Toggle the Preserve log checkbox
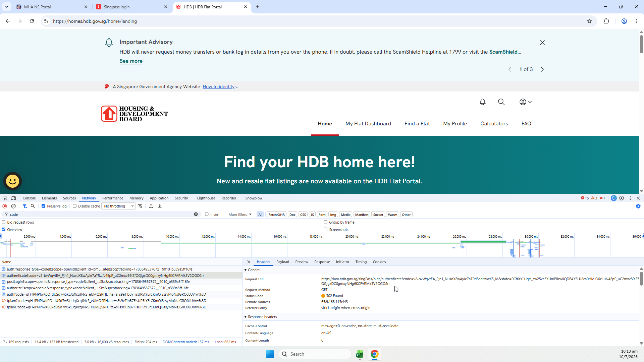 (43, 206)
